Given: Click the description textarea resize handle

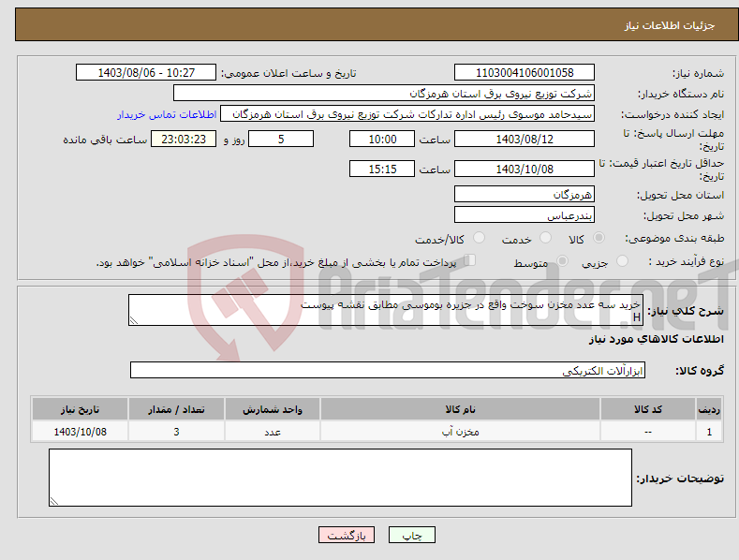Looking at the screenshot, I should pyautogui.click(x=134, y=320).
